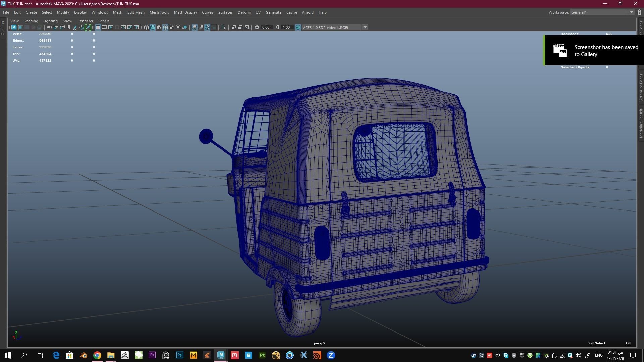Toggle the Safe Title icon
This screenshot has height=362, width=644.
(x=136, y=27)
